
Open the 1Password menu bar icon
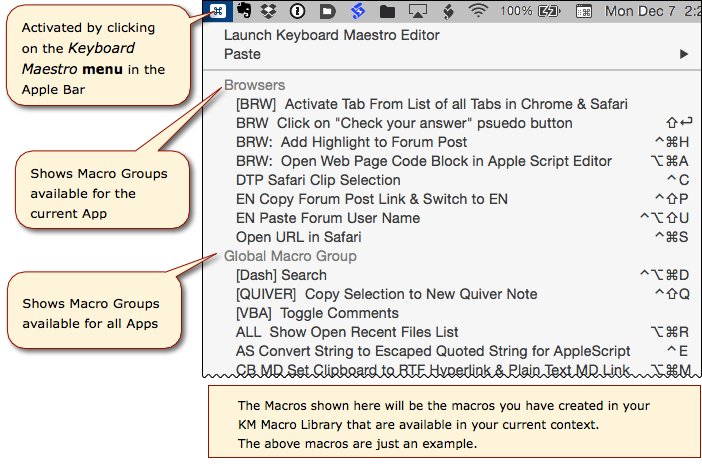coord(297,11)
